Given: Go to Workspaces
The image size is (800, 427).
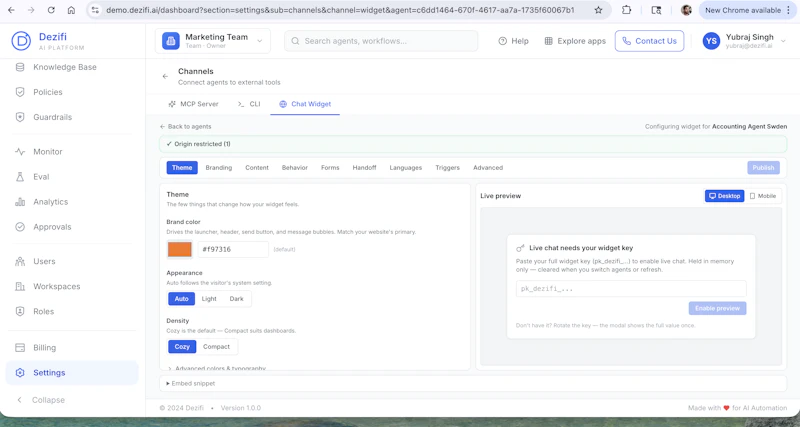Looking at the screenshot, I should [x=56, y=286].
